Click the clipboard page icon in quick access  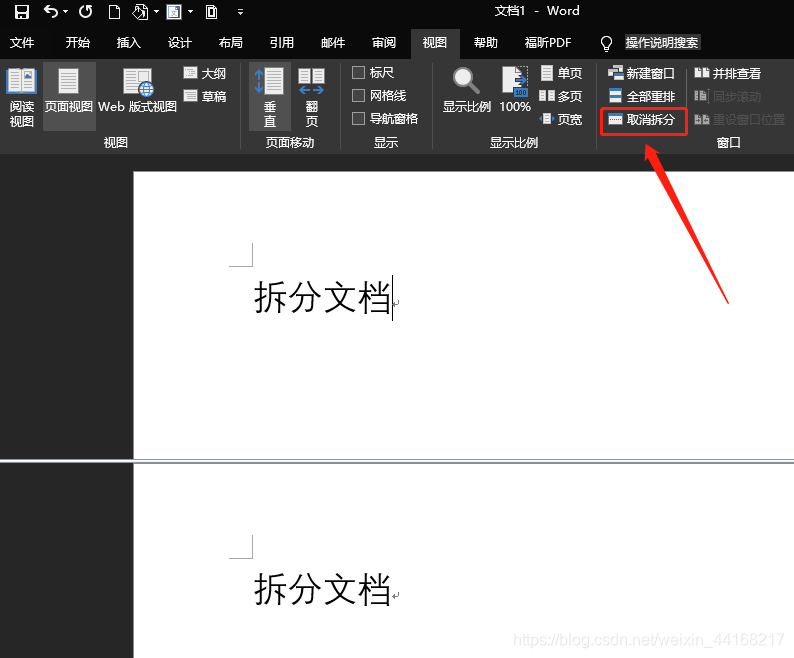[x=211, y=12]
